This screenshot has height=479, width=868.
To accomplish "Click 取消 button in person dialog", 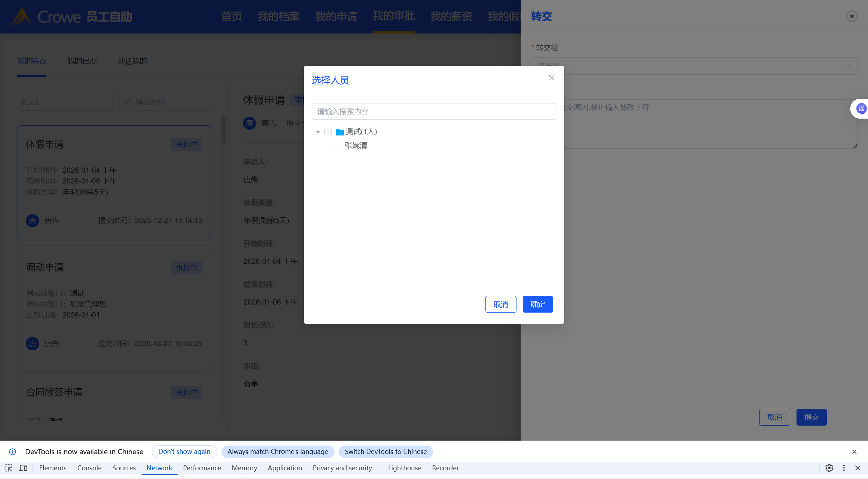I will [x=500, y=304].
